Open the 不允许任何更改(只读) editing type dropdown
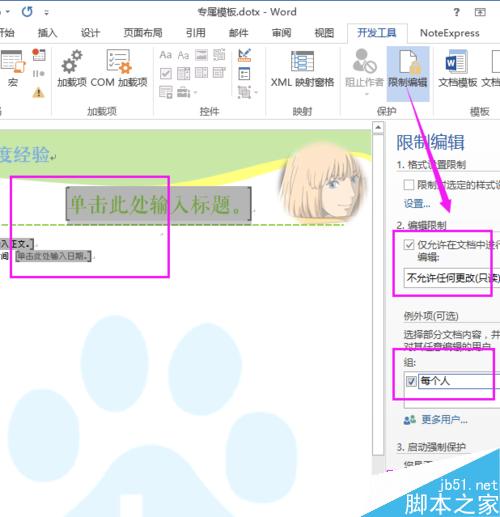Viewport: 500px width, 517px height. pyautogui.click(x=452, y=277)
